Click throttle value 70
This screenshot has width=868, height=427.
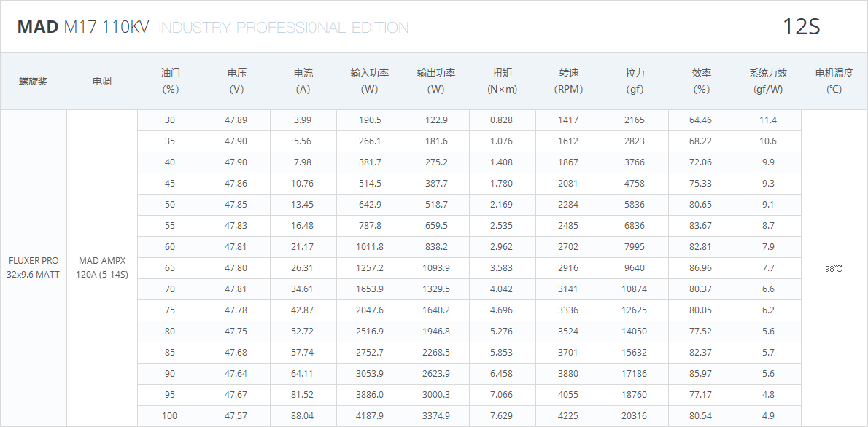(x=170, y=289)
